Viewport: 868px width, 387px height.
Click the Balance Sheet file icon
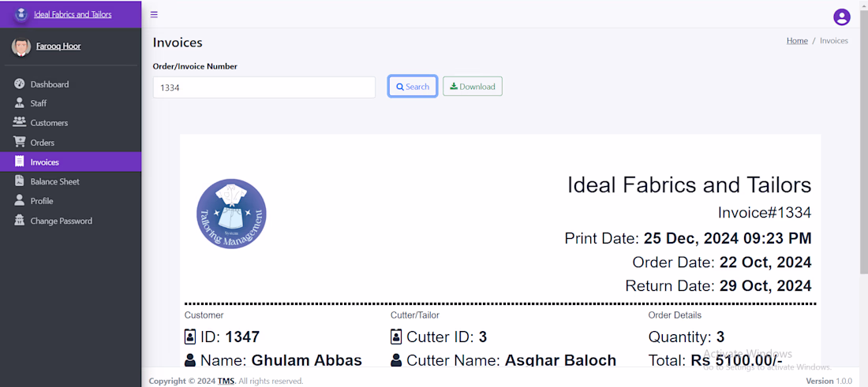pyautogui.click(x=20, y=181)
